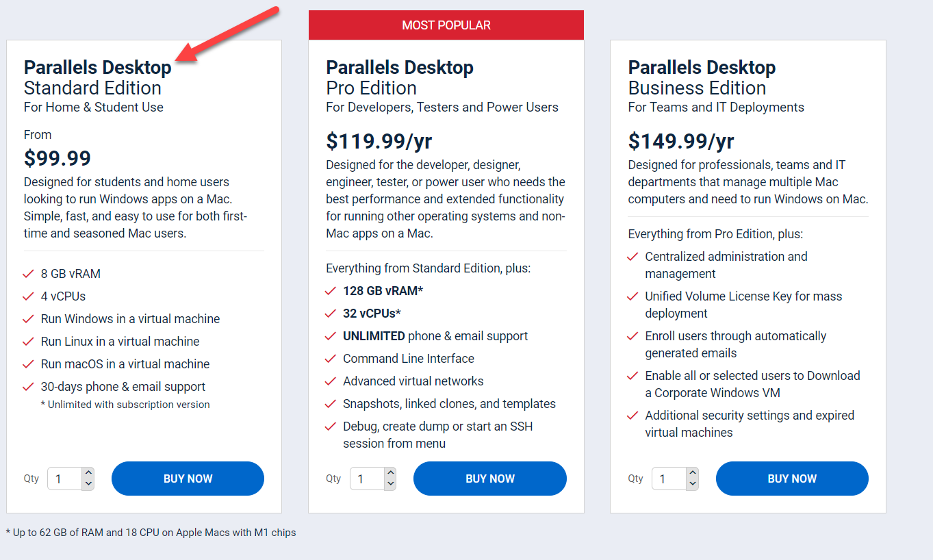Decrease Business Edition quantity with down arrow
This screenshot has height=560, width=933.
coord(692,484)
